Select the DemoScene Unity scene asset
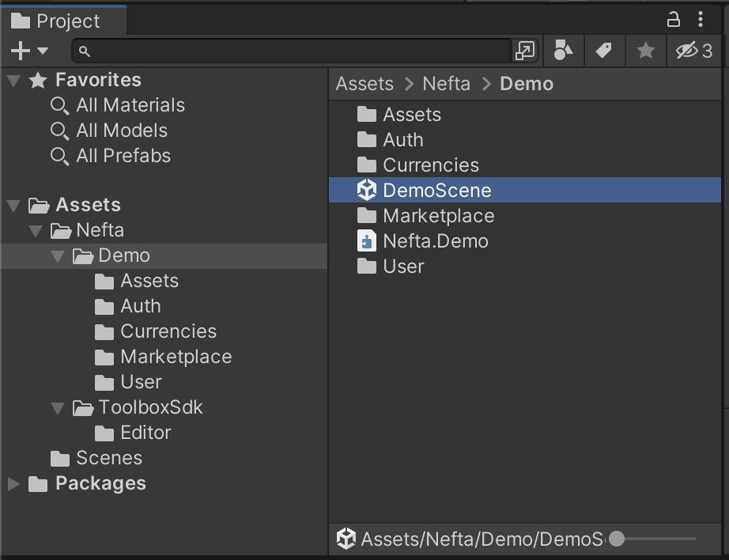Viewport: 729px width, 560px height. pyautogui.click(x=525, y=191)
